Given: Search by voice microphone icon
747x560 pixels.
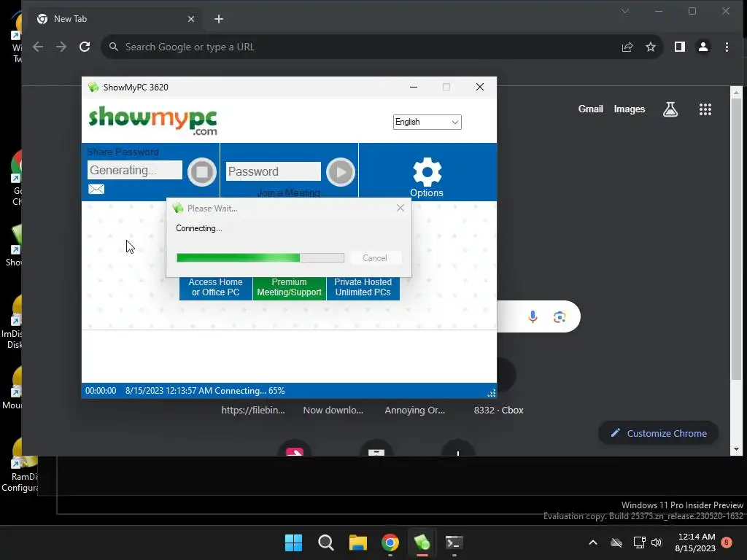Looking at the screenshot, I should click(x=533, y=316).
